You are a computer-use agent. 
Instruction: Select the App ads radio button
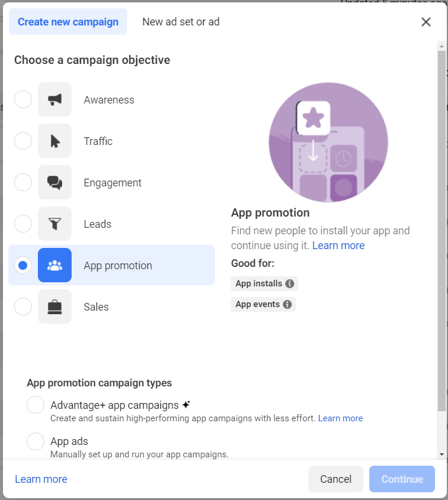point(36,441)
